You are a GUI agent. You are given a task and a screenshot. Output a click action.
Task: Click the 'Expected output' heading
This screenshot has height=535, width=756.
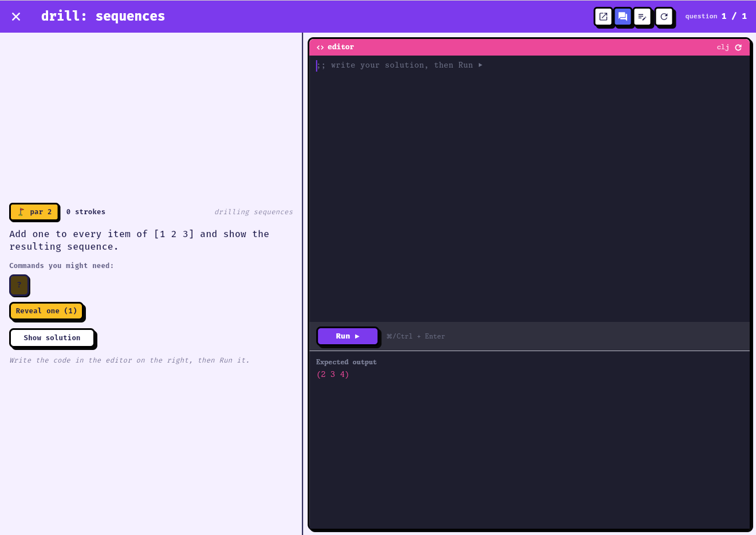[346, 362]
